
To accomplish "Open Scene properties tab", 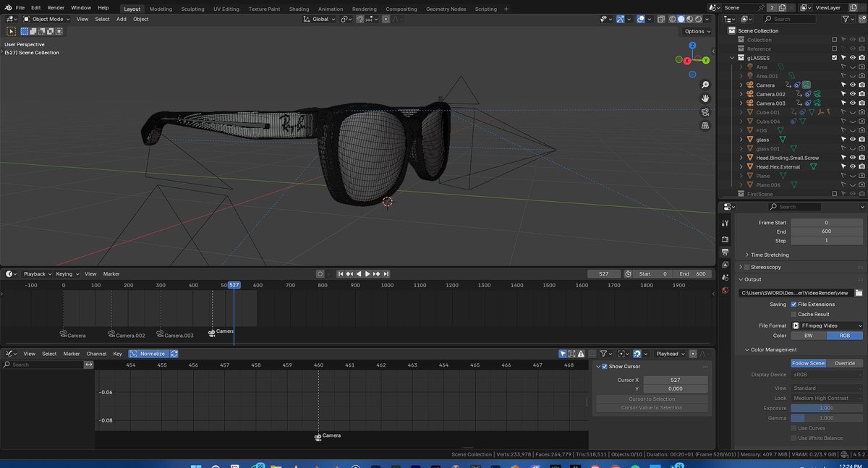I will 725,278.
